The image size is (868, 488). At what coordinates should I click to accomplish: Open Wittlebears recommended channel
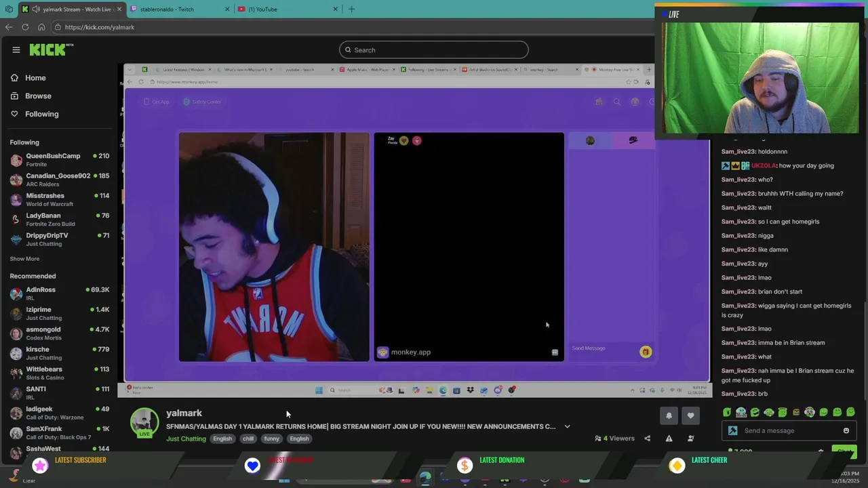[60, 373]
